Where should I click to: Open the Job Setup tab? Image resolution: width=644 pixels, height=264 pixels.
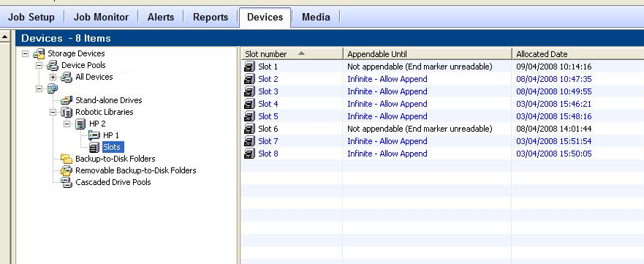31,18
